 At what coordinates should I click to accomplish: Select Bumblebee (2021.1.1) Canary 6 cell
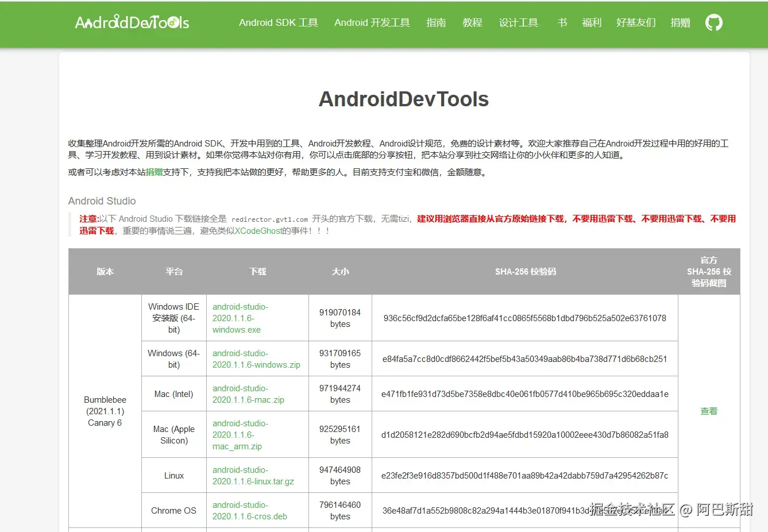point(105,411)
